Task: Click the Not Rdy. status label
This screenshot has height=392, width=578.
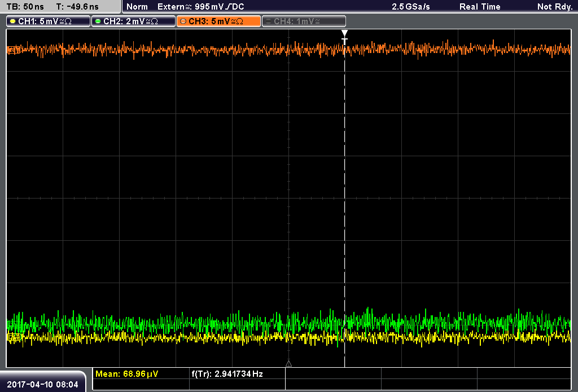Action: point(555,7)
